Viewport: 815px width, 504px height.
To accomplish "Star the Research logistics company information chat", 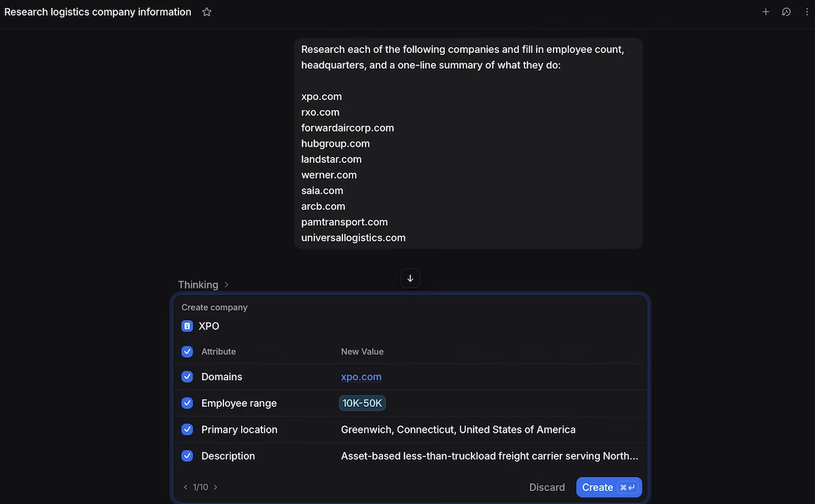I will pos(207,12).
